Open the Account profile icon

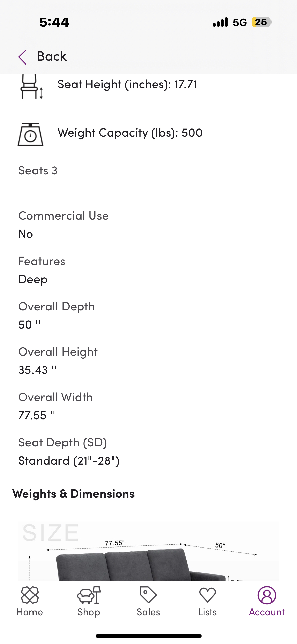click(267, 595)
